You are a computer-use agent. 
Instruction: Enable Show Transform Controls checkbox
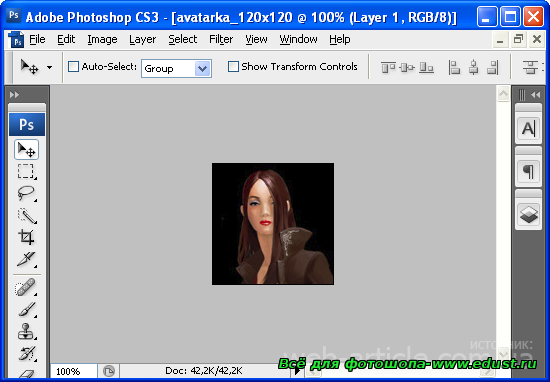[x=233, y=67]
